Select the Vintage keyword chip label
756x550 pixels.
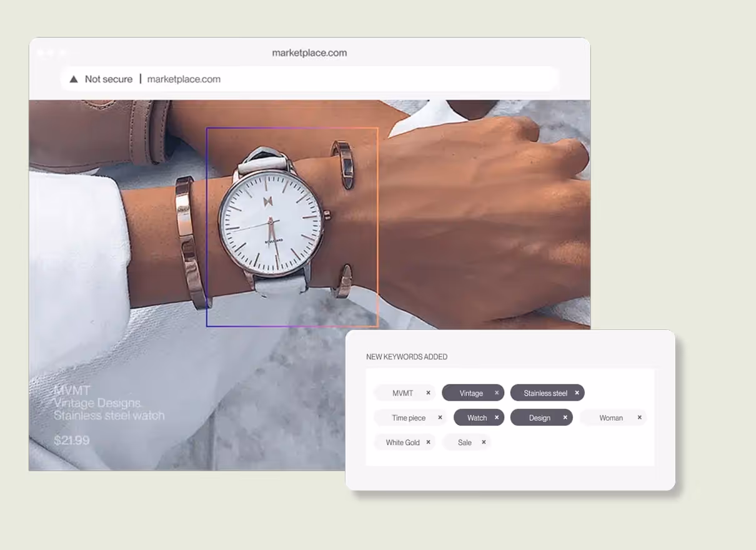point(471,393)
